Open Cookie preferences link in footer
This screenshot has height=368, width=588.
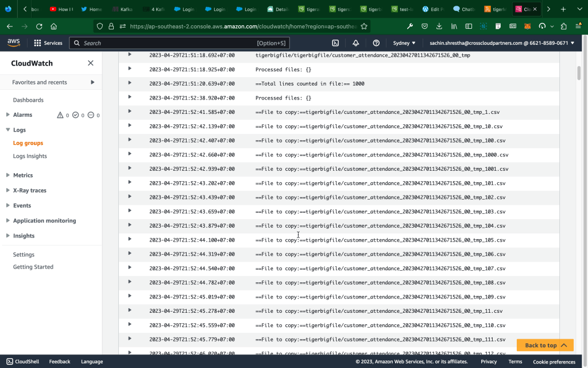554,362
